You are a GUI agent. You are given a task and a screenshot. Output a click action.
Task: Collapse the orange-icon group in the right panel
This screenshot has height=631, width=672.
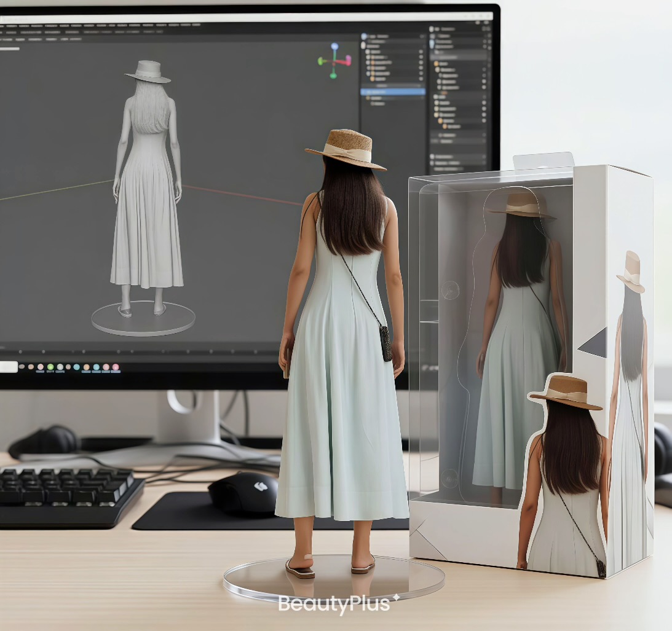[x=437, y=63]
